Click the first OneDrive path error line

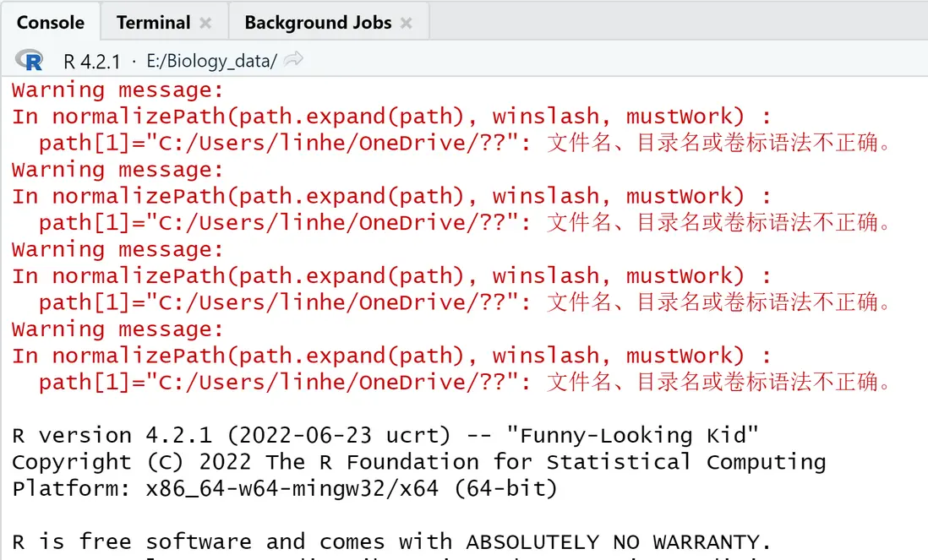click(465, 143)
